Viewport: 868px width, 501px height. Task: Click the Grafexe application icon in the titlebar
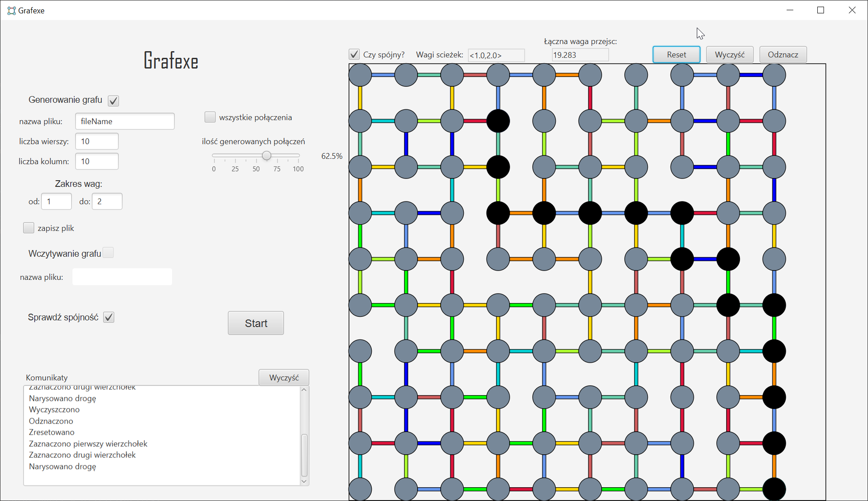[11, 10]
